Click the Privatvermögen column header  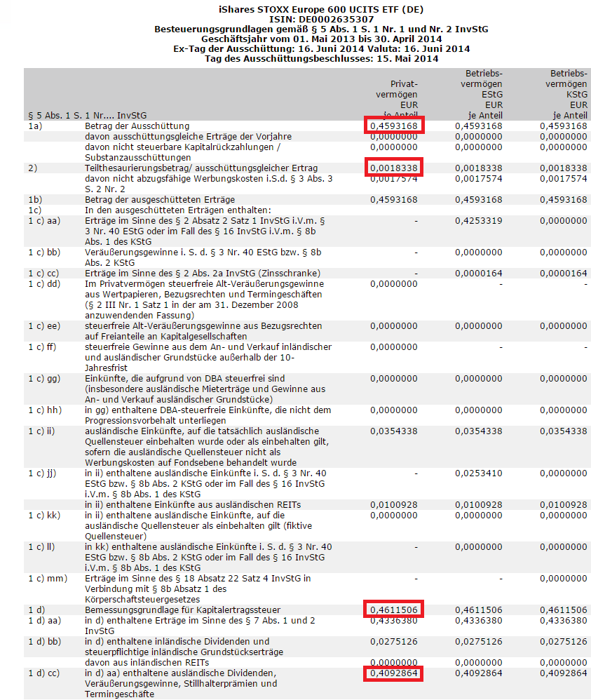tap(396, 100)
